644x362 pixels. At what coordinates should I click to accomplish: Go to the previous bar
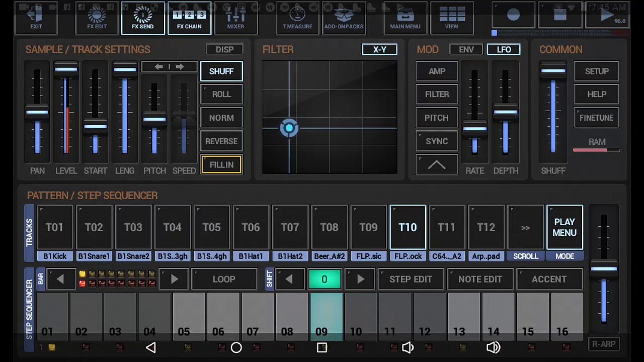click(x=60, y=279)
